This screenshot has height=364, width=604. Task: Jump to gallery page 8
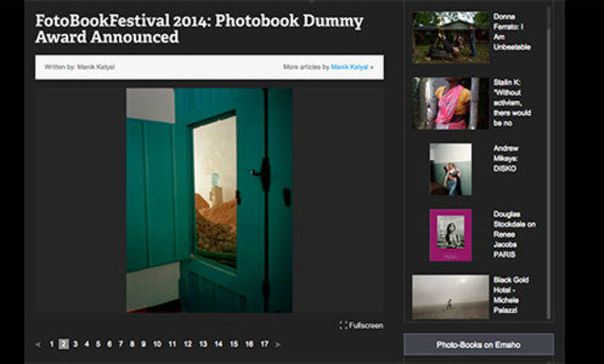click(132, 344)
